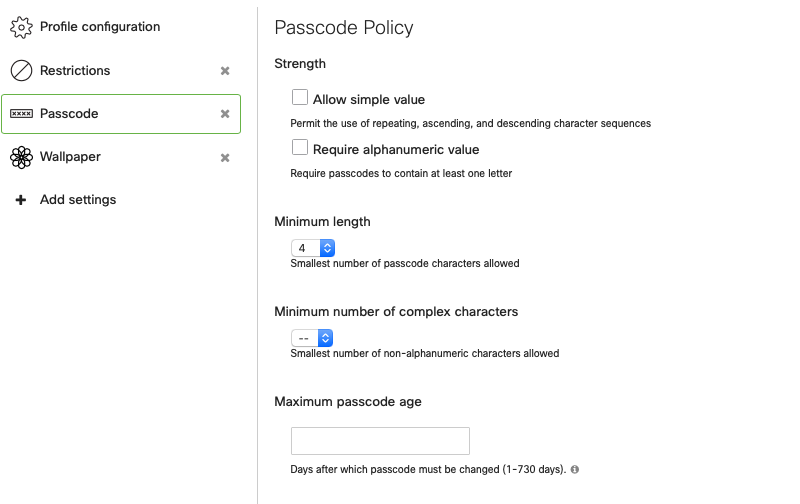Screen dimensions: 800x504
Task: Select Restrictions label in the sidebar
Action: tap(75, 71)
